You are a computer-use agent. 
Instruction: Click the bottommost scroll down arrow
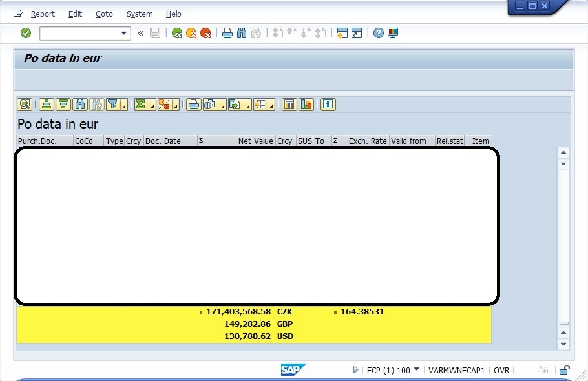[563, 344]
